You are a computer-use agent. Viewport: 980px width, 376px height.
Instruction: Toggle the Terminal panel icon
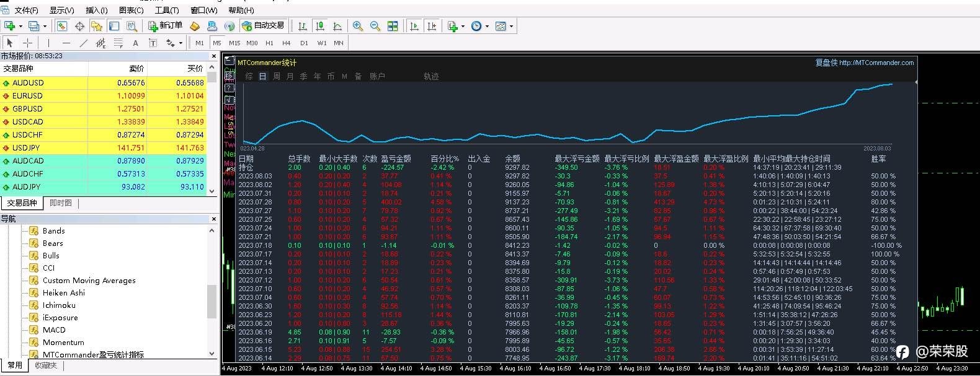click(x=114, y=26)
